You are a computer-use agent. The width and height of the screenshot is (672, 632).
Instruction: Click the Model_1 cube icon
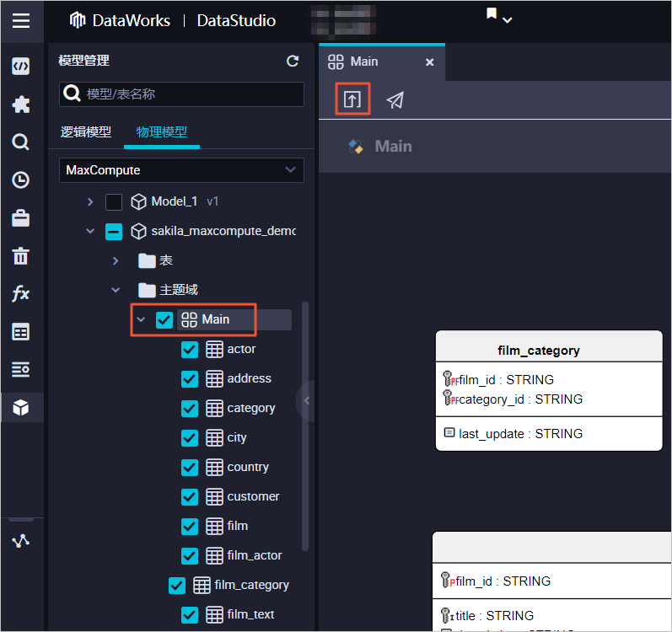click(138, 201)
